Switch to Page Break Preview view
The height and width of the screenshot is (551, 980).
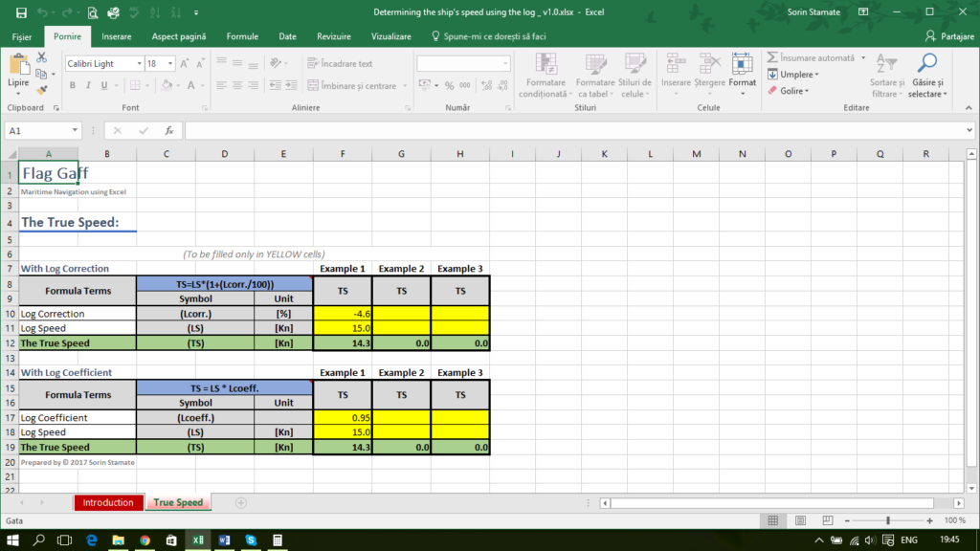coord(820,520)
